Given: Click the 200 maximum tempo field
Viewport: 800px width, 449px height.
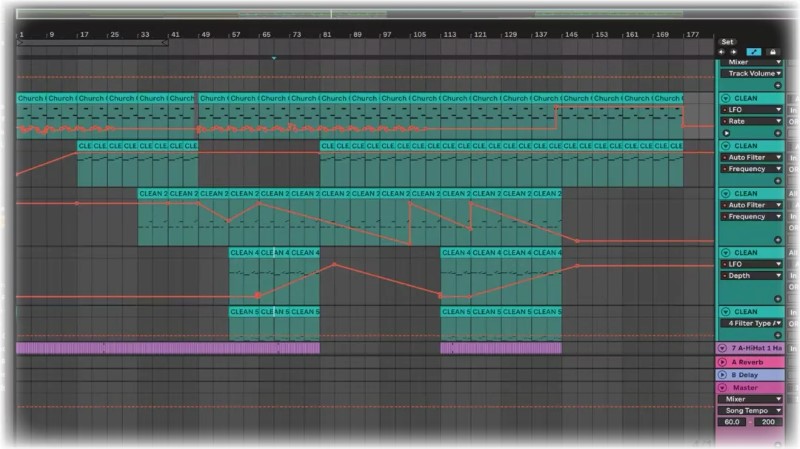Looking at the screenshot, I should (768, 422).
